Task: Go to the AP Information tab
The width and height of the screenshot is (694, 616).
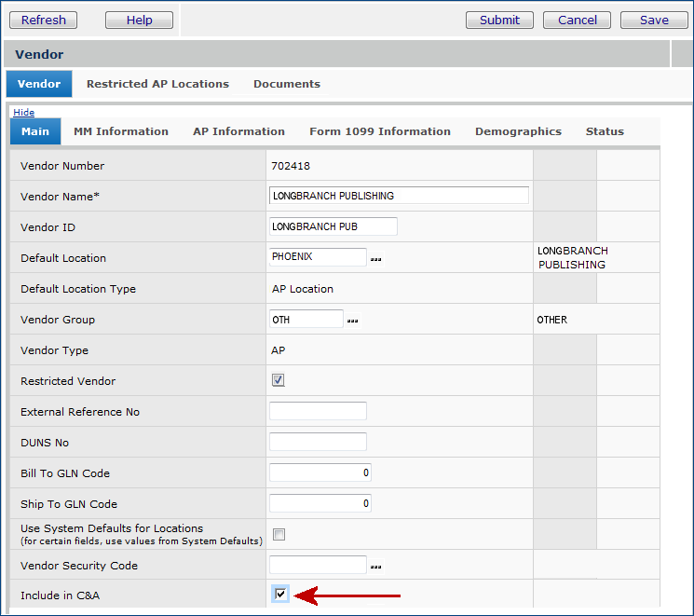Action: [238, 131]
